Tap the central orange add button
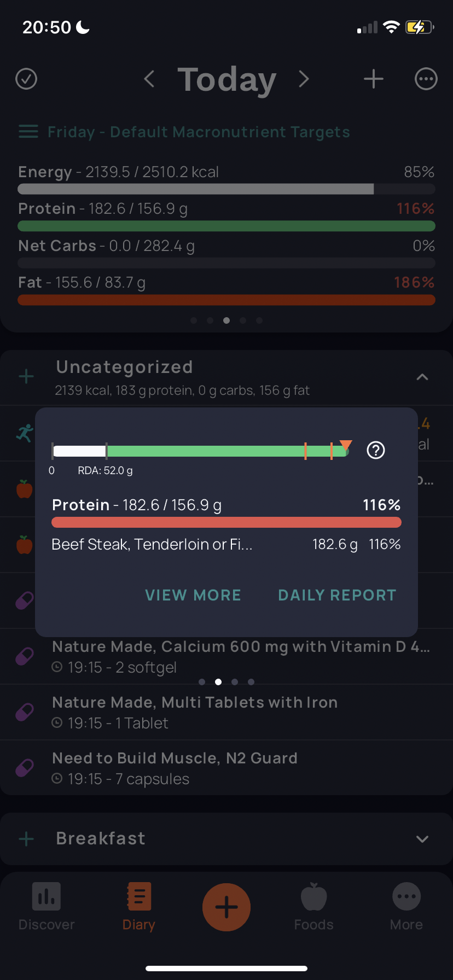This screenshot has width=453, height=980. (x=226, y=907)
